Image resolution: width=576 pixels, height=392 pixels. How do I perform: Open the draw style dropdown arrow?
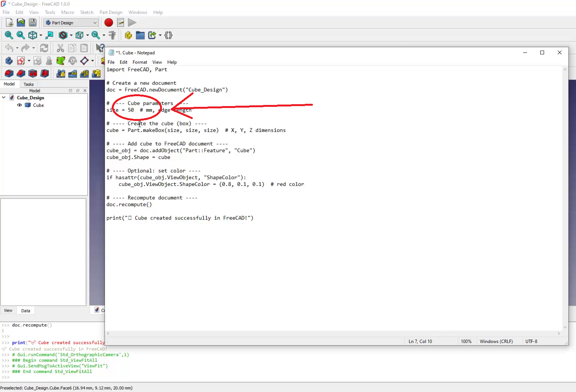point(71,35)
